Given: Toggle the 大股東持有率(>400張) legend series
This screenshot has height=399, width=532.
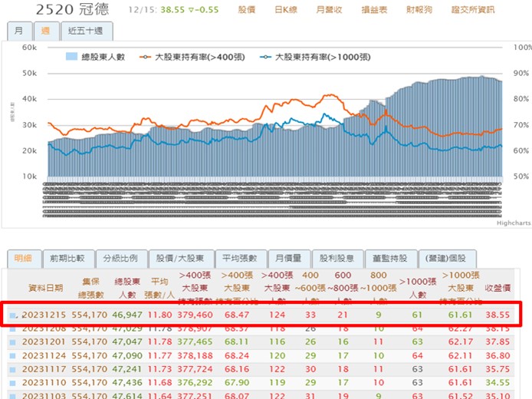Looking at the screenshot, I should pyautogui.click(x=192, y=57).
